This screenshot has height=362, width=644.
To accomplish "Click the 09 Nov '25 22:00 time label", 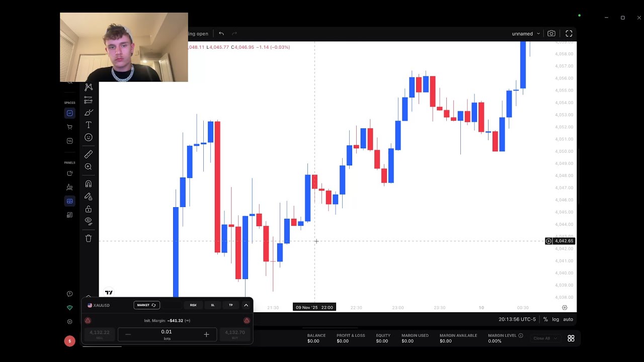I will (x=314, y=307).
